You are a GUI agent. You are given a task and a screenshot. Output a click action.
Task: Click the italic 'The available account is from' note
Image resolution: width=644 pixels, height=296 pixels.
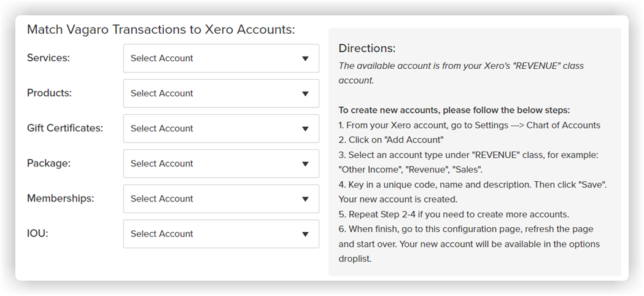click(461, 72)
